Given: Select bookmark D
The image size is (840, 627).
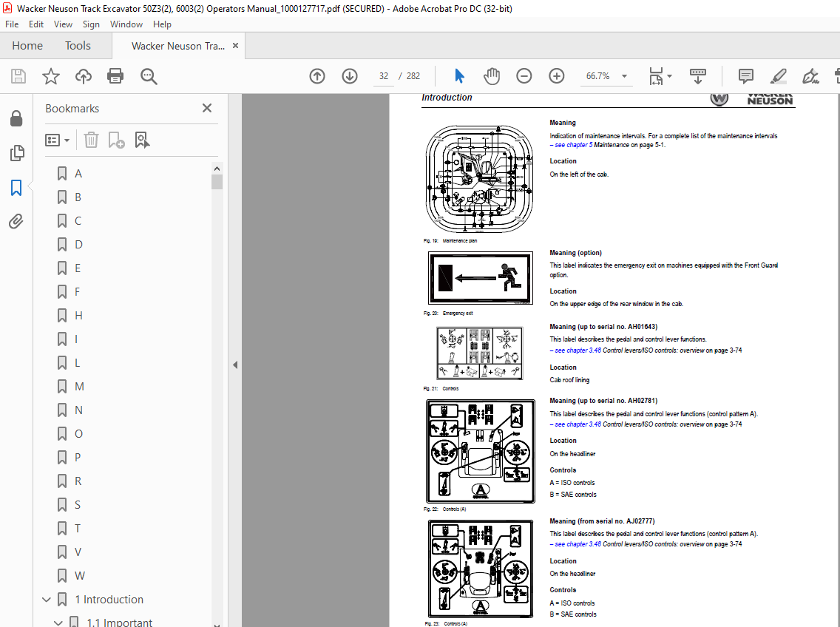Looking at the screenshot, I should [x=78, y=245].
